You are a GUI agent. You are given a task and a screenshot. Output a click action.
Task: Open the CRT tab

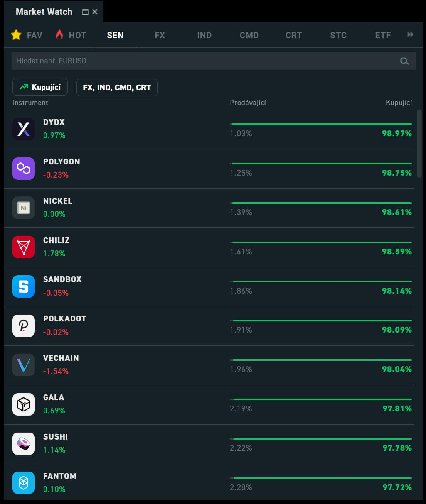coord(293,35)
